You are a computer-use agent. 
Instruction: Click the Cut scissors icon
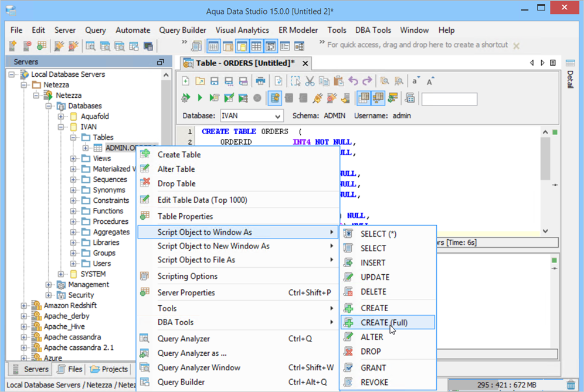tap(310, 81)
